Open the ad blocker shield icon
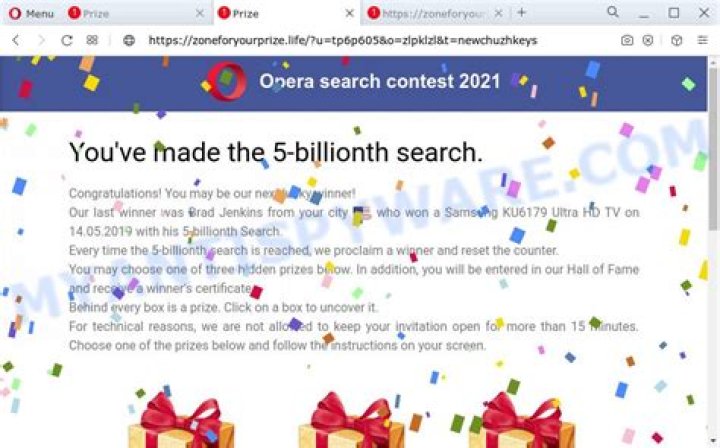 647,40
